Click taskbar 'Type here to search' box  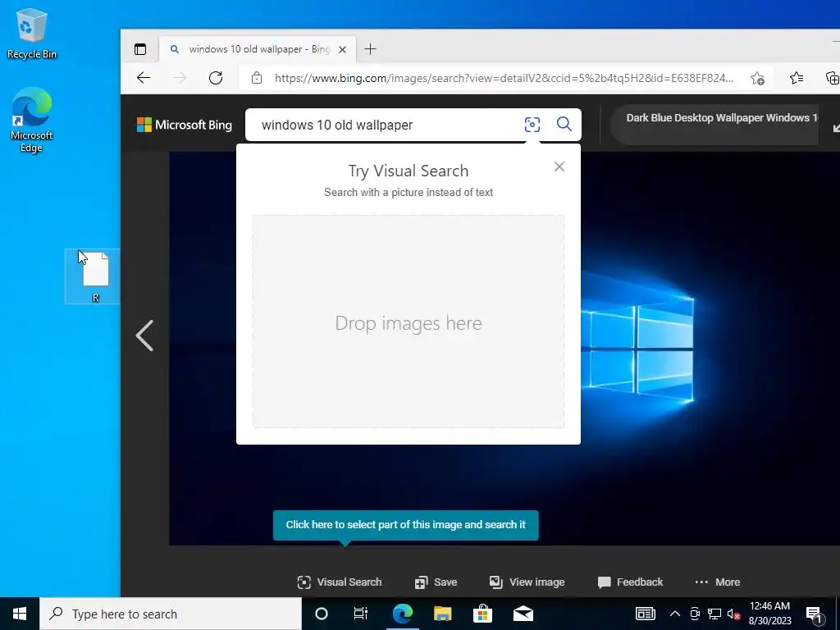171,614
